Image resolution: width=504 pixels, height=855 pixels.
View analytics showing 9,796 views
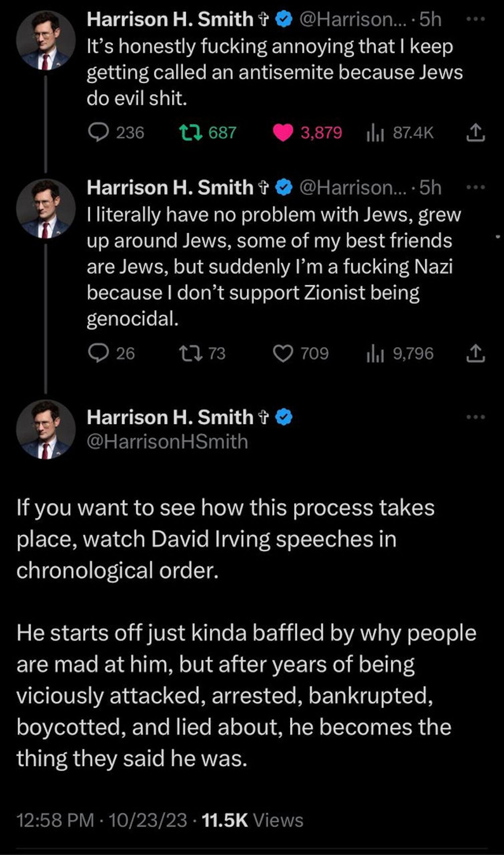pyautogui.click(x=375, y=354)
